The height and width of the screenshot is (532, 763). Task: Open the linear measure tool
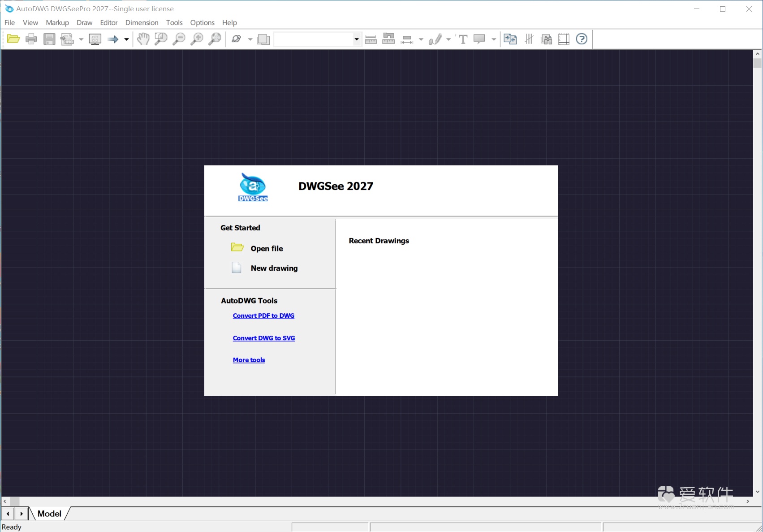click(371, 39)
